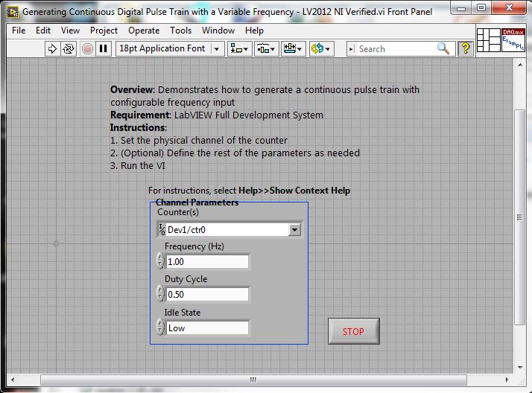Click the Search magnifier icon
532x393 pixels.
pos(443,49)
